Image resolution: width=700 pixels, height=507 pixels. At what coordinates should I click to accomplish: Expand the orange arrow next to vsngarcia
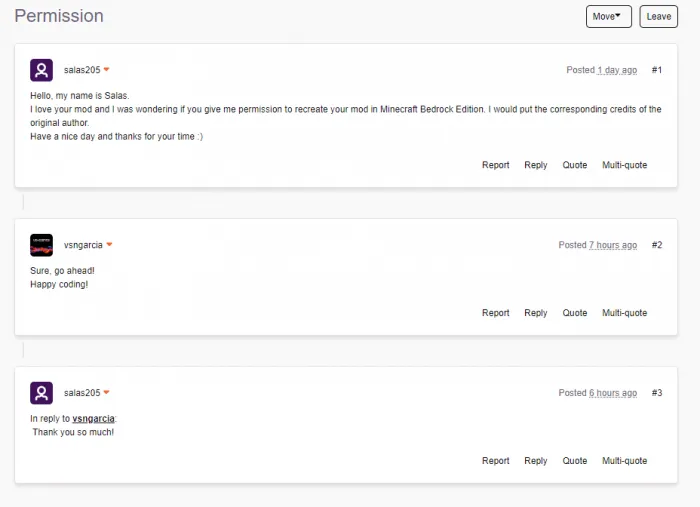pos(109,245)
